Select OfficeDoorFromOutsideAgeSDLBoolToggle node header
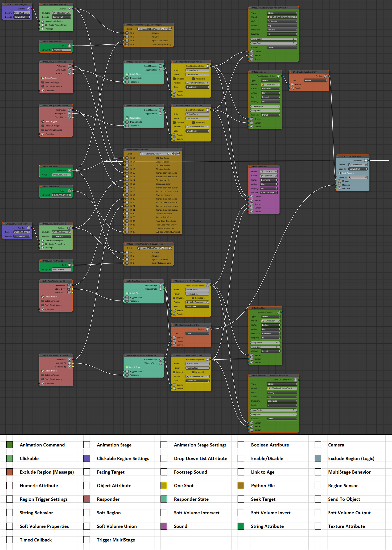The image size is (392, 550). pos(149,244)
